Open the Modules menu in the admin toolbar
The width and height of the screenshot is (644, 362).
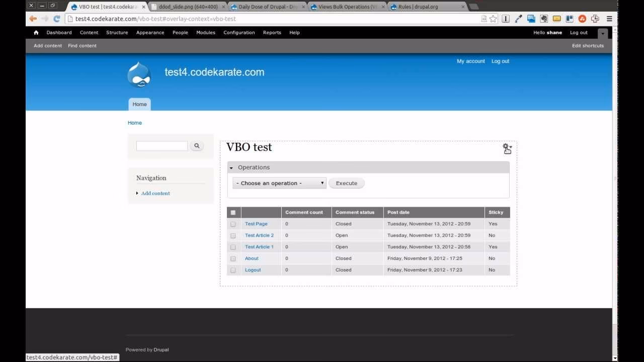click(205, 32)
